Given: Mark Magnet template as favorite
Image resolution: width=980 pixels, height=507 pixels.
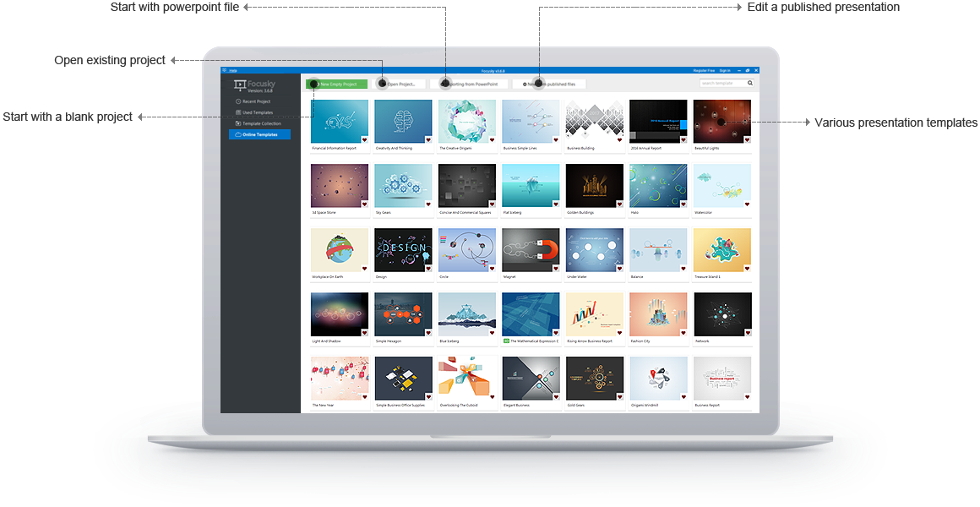Looking at the screenshot, I should (555, 268).
